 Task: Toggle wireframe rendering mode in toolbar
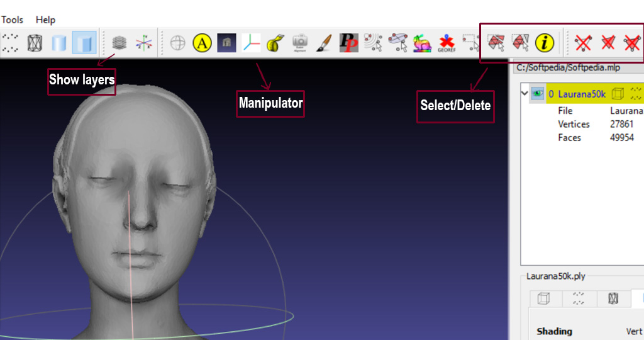coord(35,43)
